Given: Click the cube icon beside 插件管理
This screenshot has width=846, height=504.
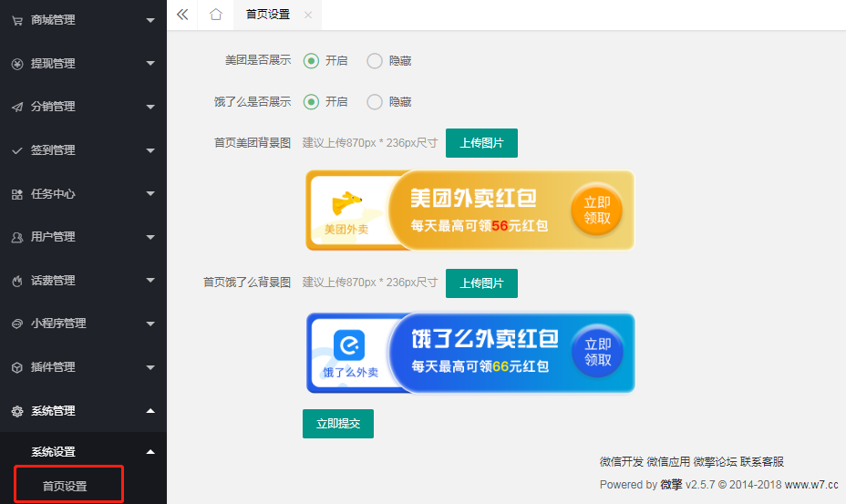Looking at the screenshot, I should [x=17, y=367].
